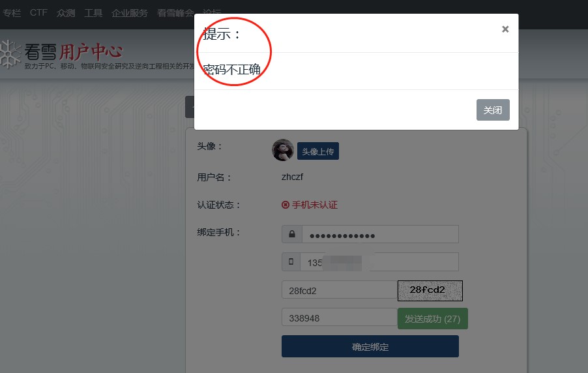The width and height of the screenshot is (588, 373).
Task: Click the red 手机未认证 status icon
Action: (x=286, y=205)
